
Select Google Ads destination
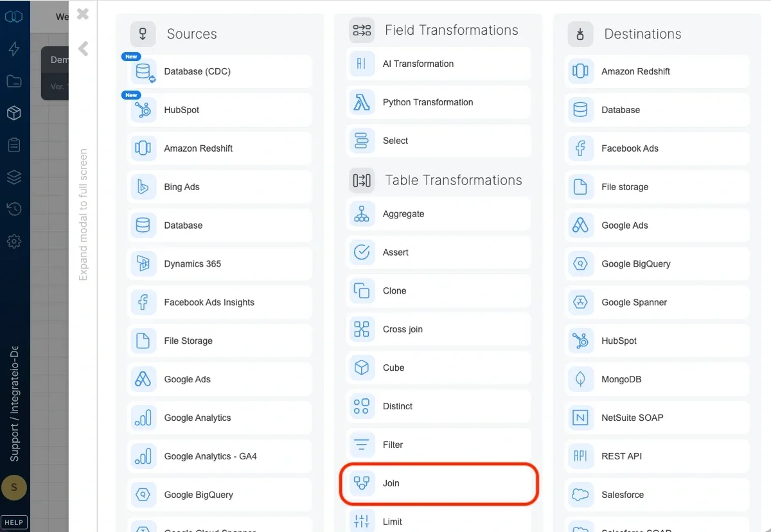pyautogui.click(x=657, y=226)
